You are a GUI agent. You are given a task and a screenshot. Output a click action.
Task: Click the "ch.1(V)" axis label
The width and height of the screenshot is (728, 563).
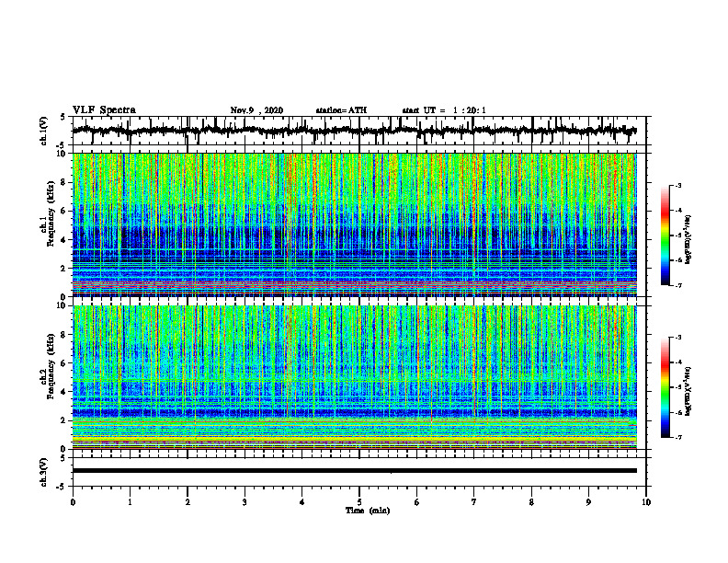44,131
